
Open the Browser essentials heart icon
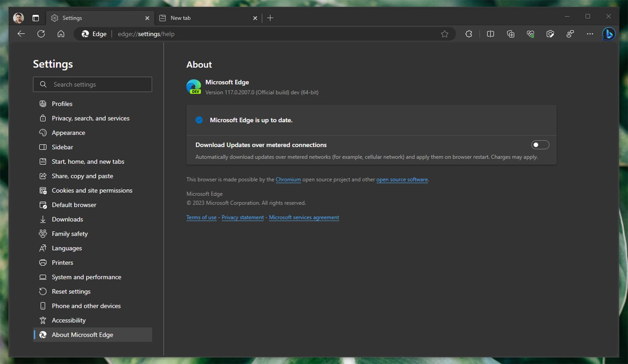click(530, 34)
